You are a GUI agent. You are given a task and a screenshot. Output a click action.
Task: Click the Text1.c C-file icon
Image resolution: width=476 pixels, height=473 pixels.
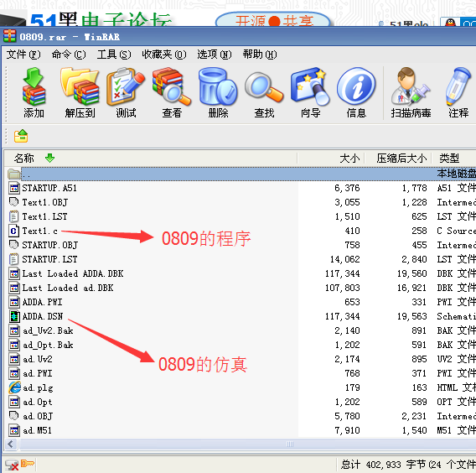tap(13, 231)
